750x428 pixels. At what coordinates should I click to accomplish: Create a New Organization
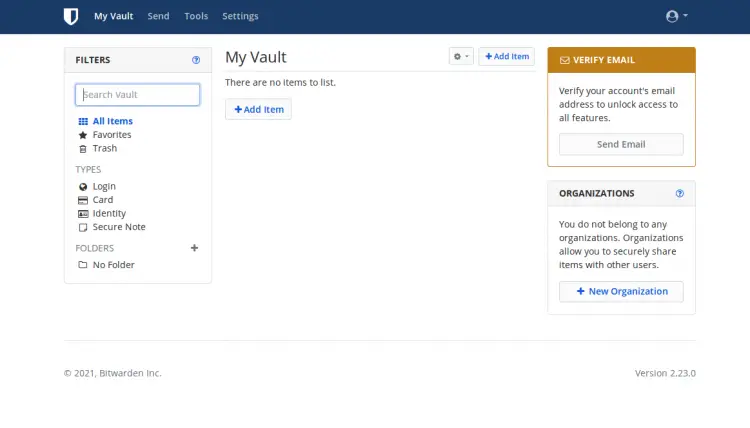621,292
